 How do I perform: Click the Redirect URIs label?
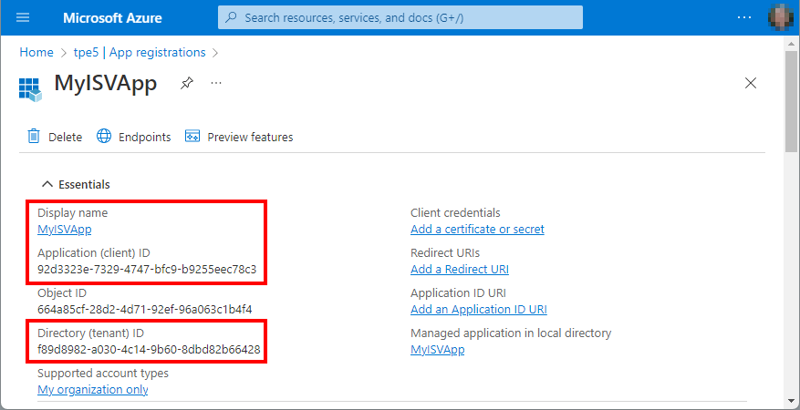[x=445, y=253]
